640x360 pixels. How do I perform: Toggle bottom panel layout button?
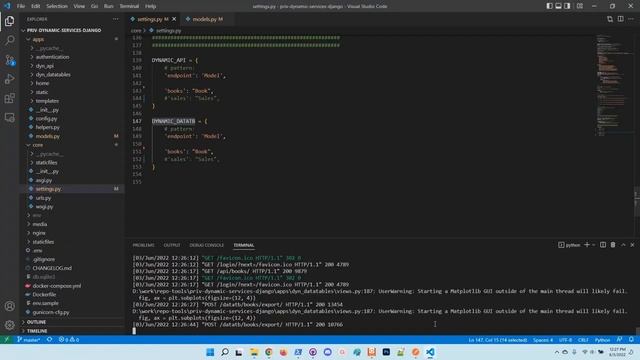pyautogui.click(x=558, y=6)
